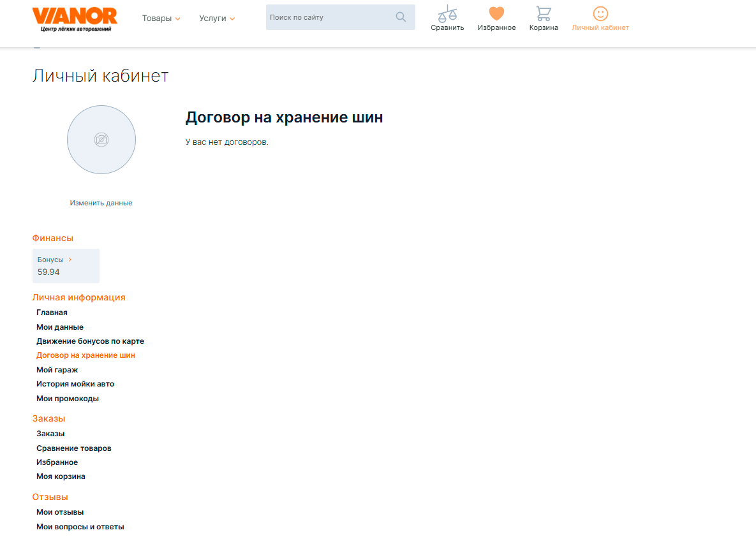Open the Compare scales icon
Image resolution: width=756 pixels, height=537 pixels.
(x=447, y=13)
